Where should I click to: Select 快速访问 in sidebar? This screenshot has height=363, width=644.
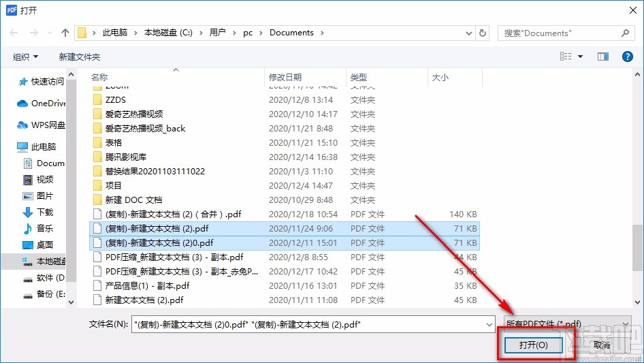coord(41,82)
